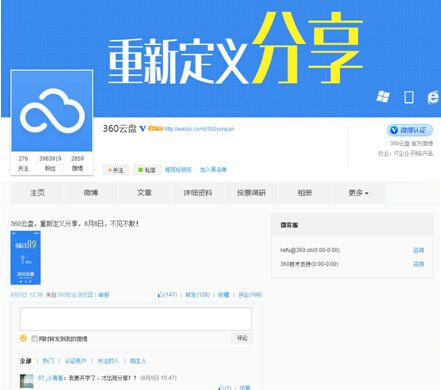
Task: Select the 认证用户 comment filter
Action: point(75,361)
